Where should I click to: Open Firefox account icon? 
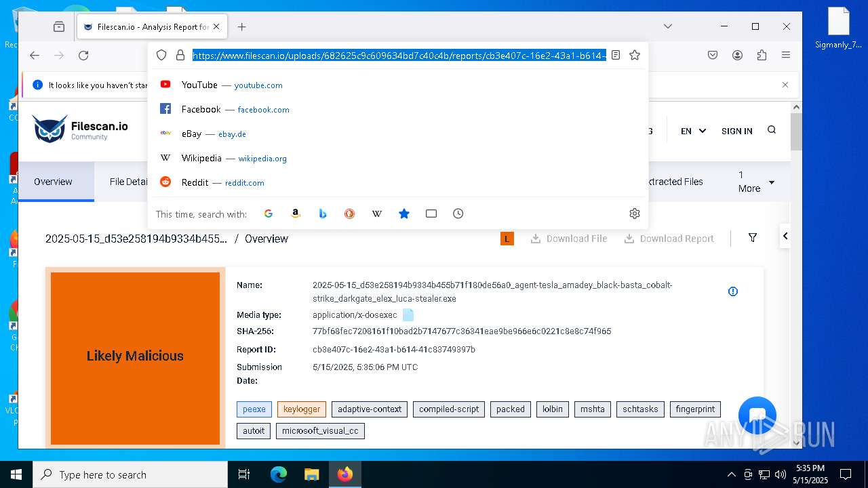point(737,56)
